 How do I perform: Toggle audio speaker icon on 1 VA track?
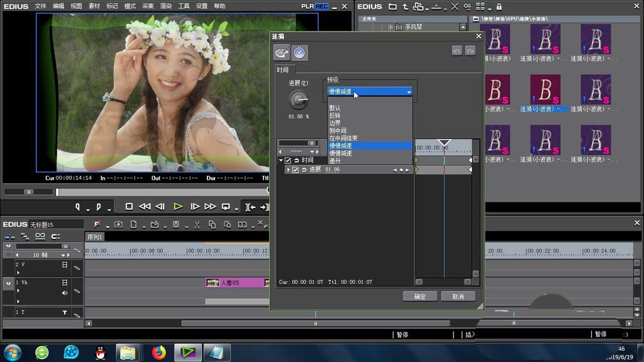[64, 293]
